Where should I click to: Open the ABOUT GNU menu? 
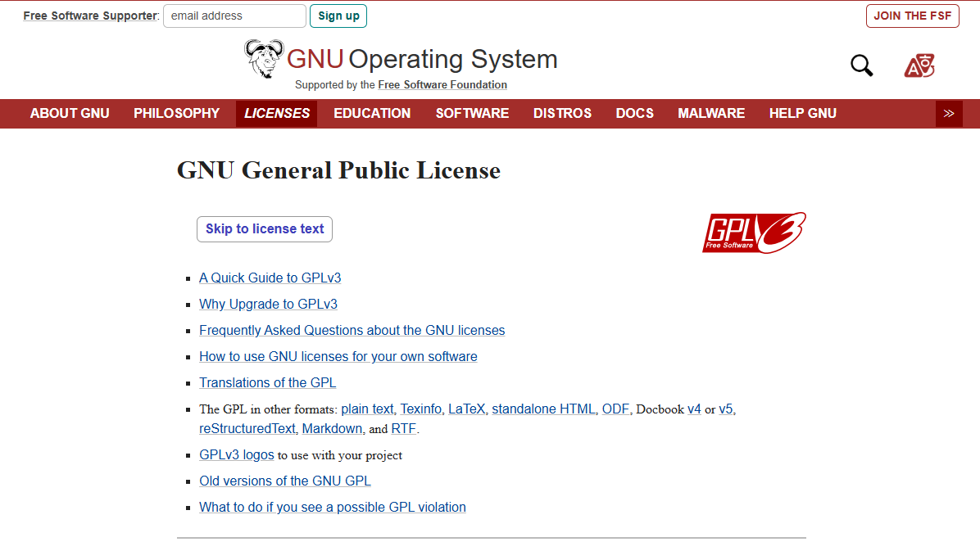coord(70,114)
